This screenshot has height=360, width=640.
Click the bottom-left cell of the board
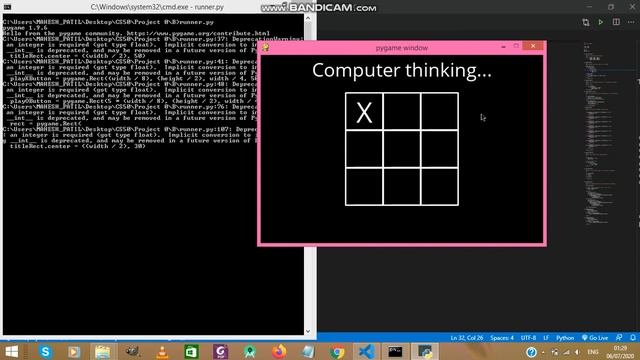point(364,187)
